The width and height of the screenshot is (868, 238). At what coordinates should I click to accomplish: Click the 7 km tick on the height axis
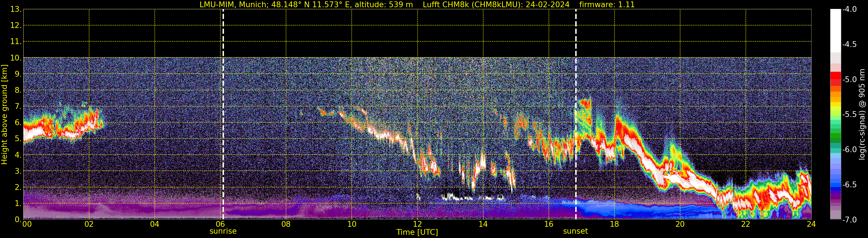(x=18, y=107)
